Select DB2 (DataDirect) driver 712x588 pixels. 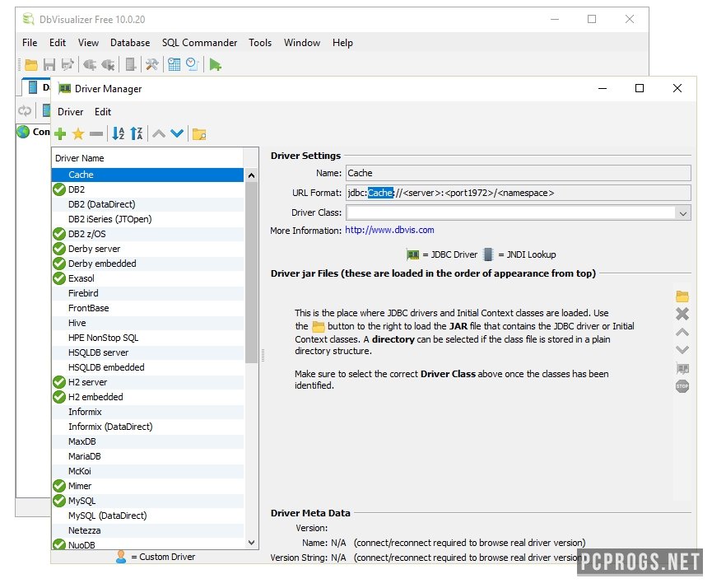pos(147,204)
